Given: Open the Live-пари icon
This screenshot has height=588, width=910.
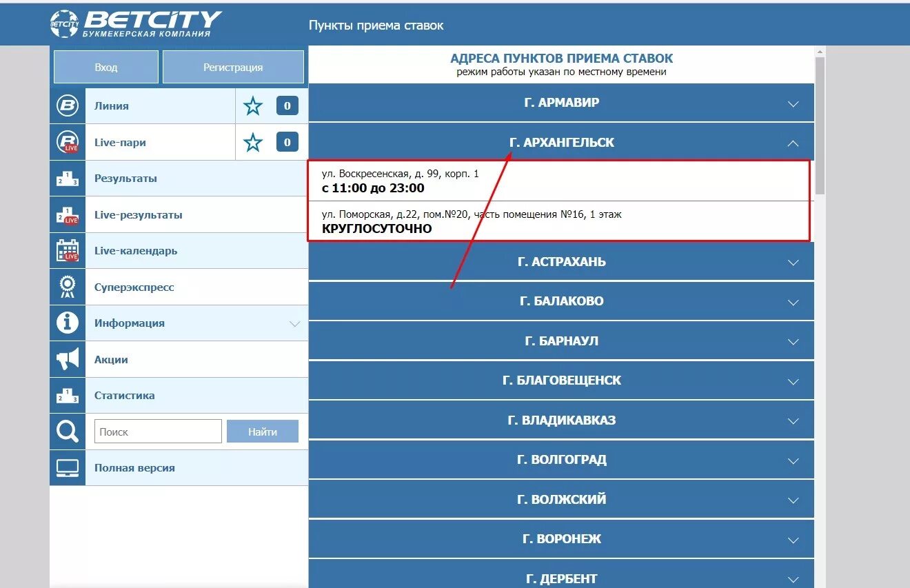Looking at the screenshot, I should click(x=68, y=143).
